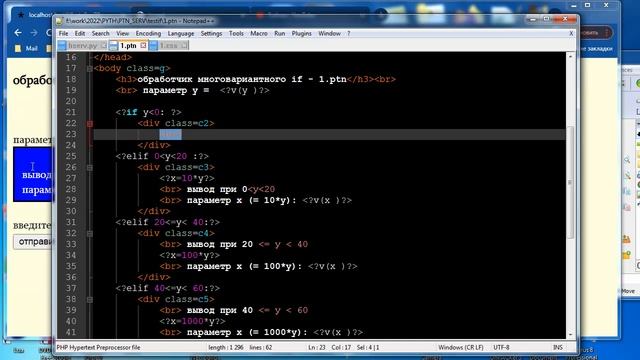The height and width of the screenshot is (360, 640).
Task: Collapse the body fold marker on line 17
Action: (90, 69)
